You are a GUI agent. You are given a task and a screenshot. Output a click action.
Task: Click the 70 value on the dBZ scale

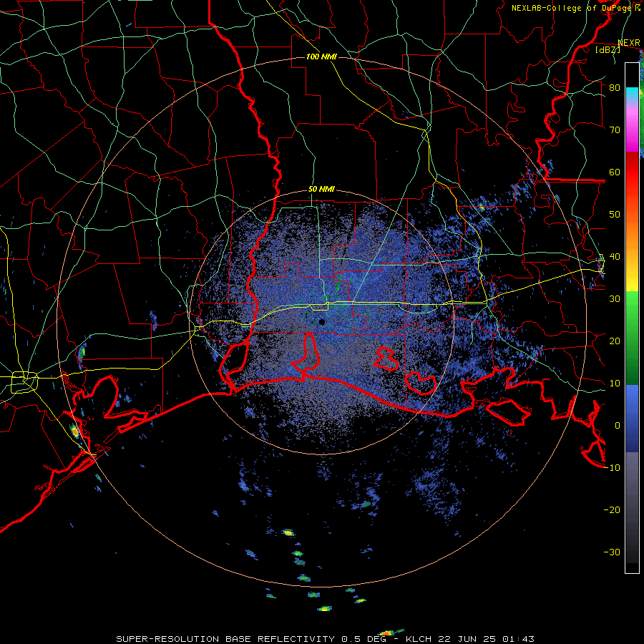pos(615,130)
